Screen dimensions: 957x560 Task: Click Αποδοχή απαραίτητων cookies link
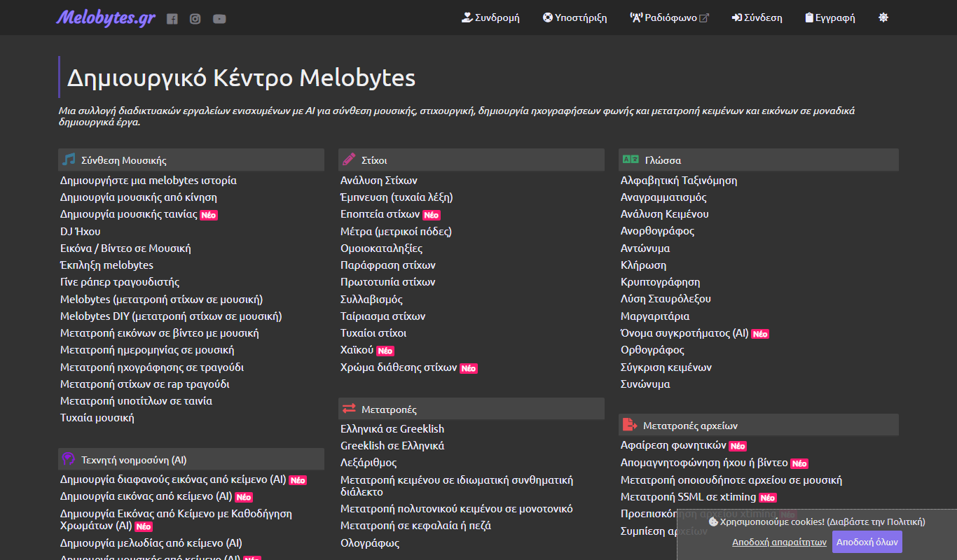(779, 542)
